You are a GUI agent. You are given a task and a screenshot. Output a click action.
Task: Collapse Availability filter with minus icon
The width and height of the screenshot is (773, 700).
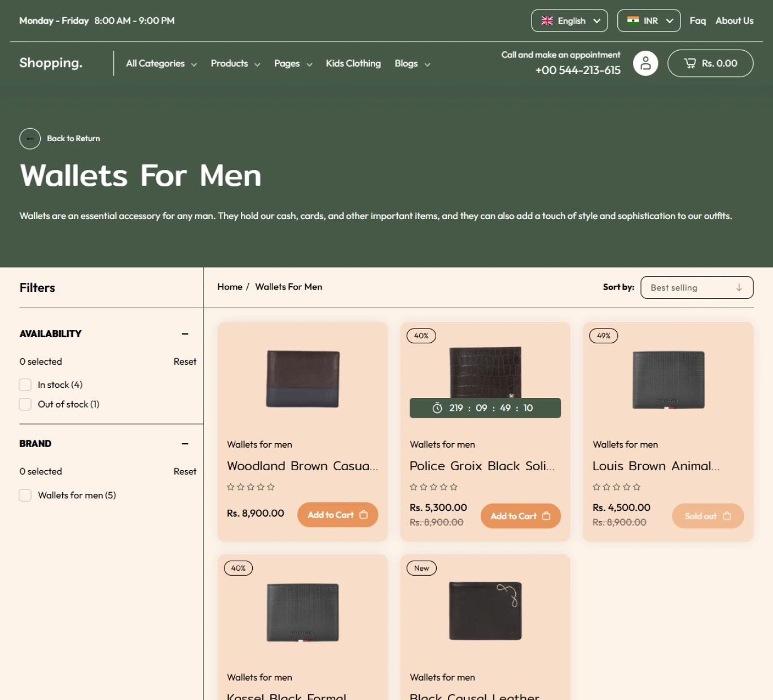pos(185,334)
